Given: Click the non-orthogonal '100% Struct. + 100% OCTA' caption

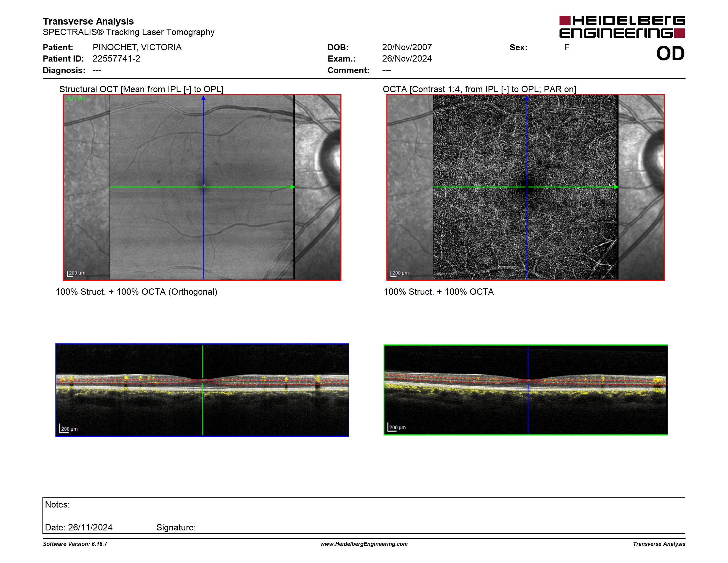Looking at the screenshot, I should click(x=439, y=292).
